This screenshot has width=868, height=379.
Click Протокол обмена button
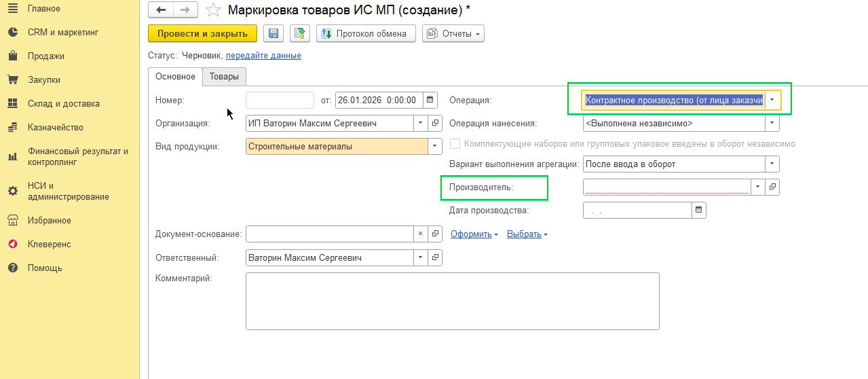365,33
